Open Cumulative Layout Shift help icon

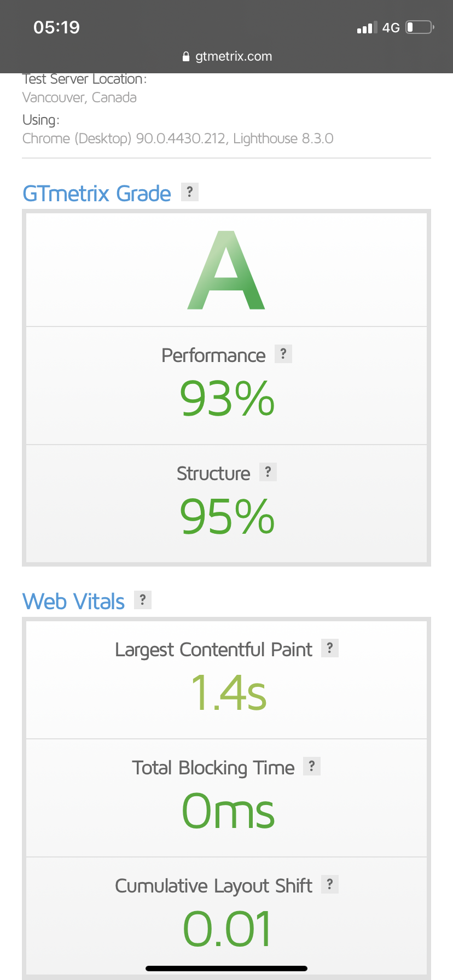coord(329,884)
